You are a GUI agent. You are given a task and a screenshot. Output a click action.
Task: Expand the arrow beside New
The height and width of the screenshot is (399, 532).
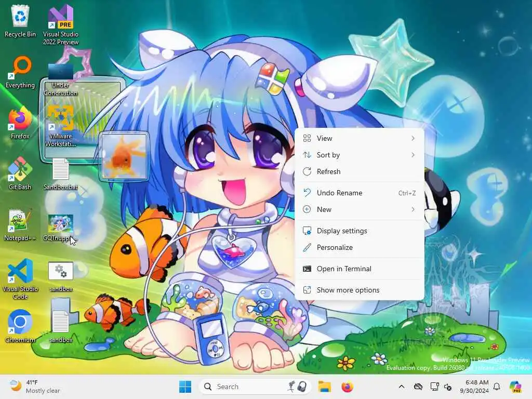tap(413, 209)
